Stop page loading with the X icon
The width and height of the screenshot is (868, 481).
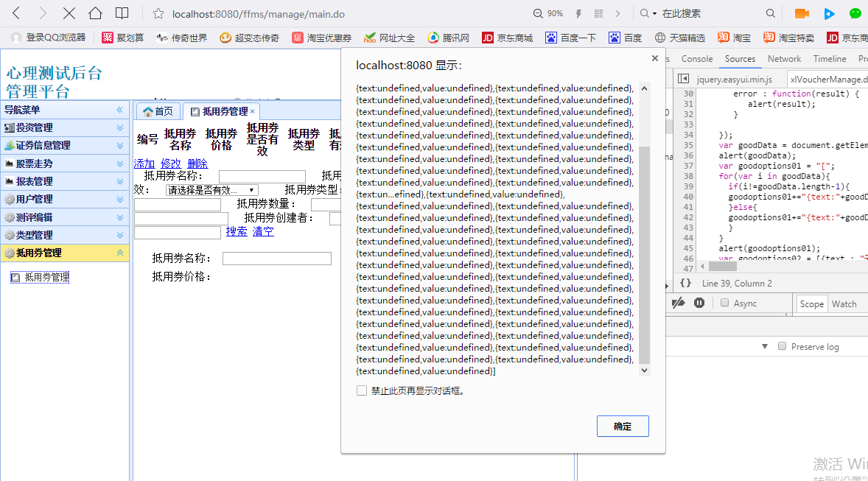[69, 13]
